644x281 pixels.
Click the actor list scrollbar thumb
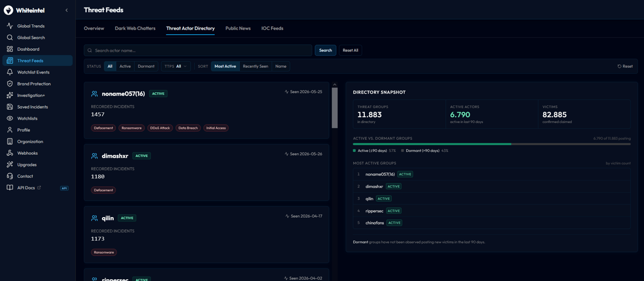[x=335, y=107]
